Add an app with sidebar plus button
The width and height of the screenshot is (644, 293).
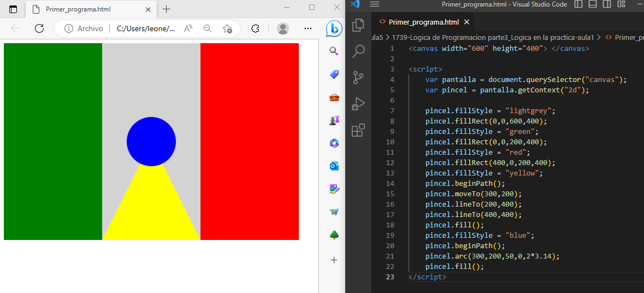point(334,260)
